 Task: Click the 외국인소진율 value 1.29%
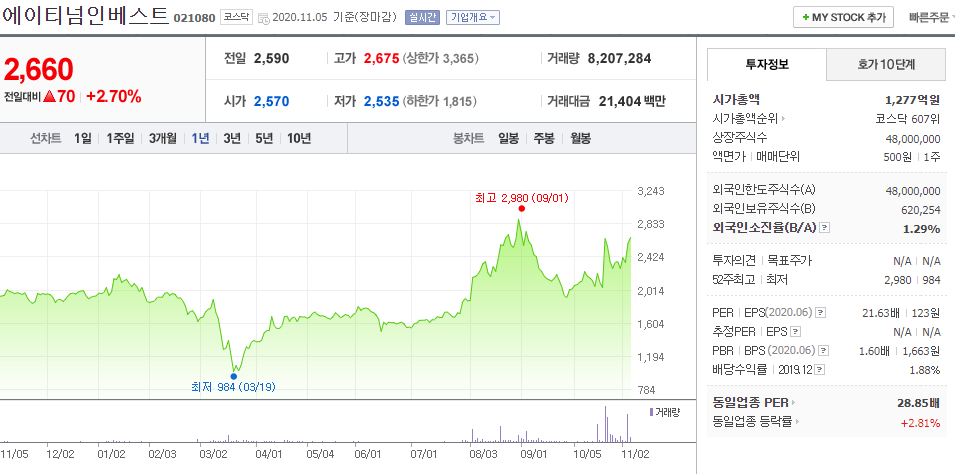click(x=922, y=228)
